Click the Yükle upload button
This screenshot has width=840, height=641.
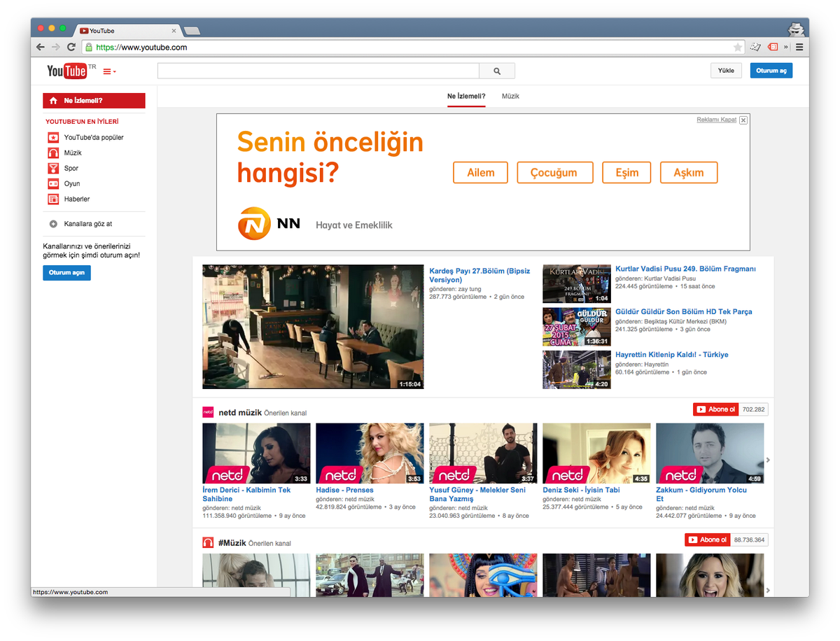tap(726, 71)
